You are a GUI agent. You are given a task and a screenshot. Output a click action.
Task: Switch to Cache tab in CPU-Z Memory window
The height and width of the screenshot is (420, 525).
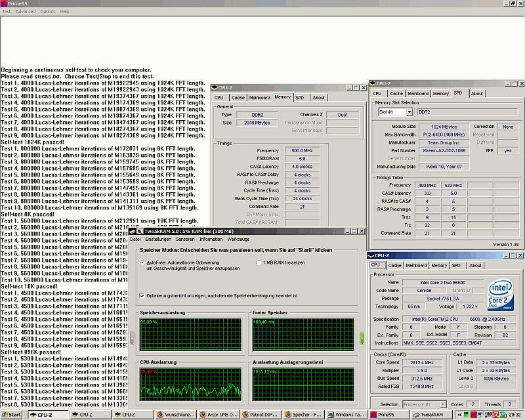[238, 98]
